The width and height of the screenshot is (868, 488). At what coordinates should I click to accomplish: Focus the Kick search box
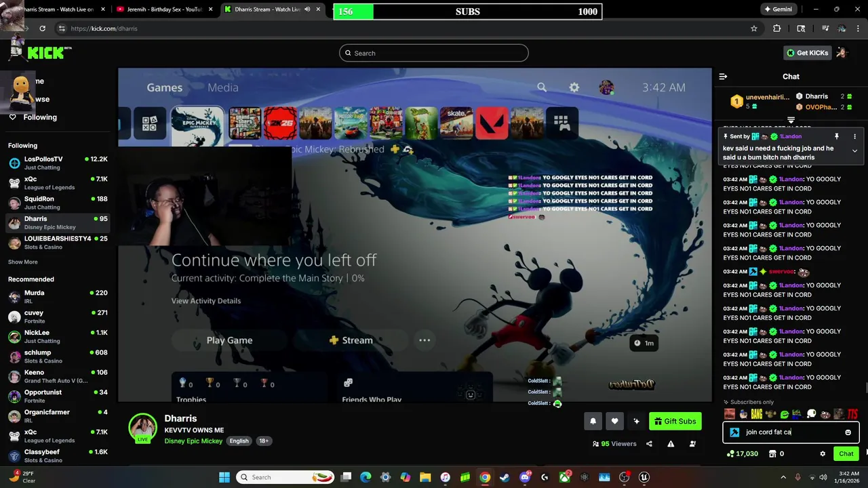(434, 53)
